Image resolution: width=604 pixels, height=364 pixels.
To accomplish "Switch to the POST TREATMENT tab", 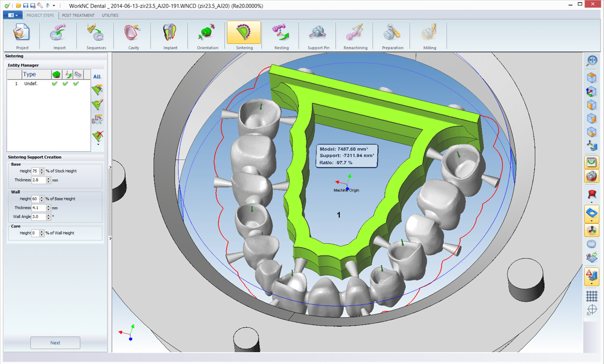I will click(x=77, y=15).
